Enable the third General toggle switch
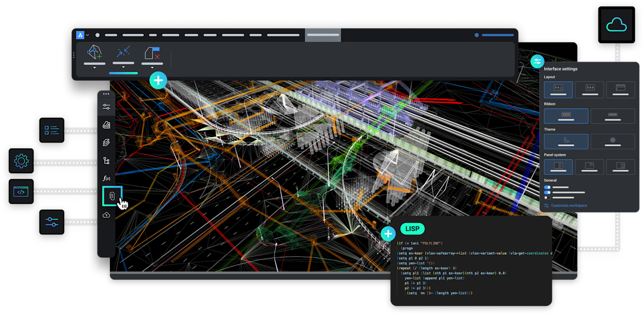 tap(547, 198)
